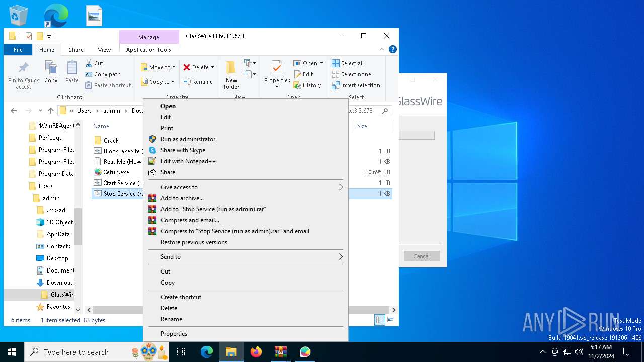Expand the Delete dropdown arrow
The height and width of the screenshot is (362, 644).
click(212, 67)
